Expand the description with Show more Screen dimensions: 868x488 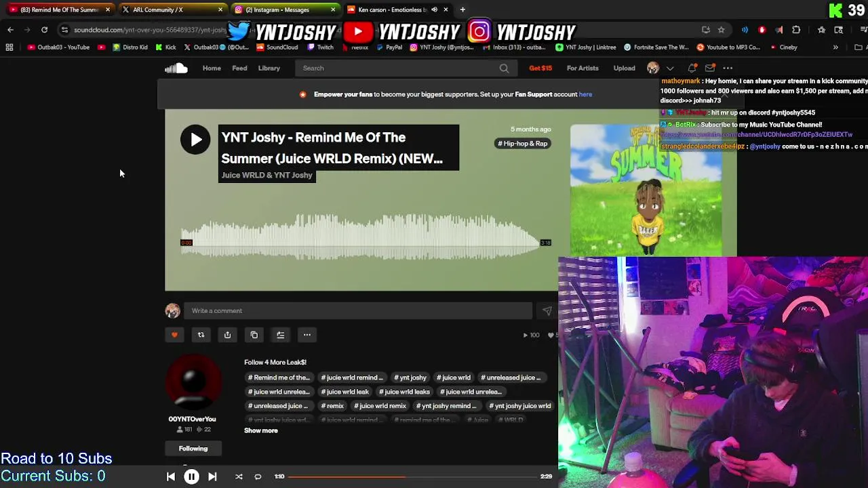click(x=261, y=430)
